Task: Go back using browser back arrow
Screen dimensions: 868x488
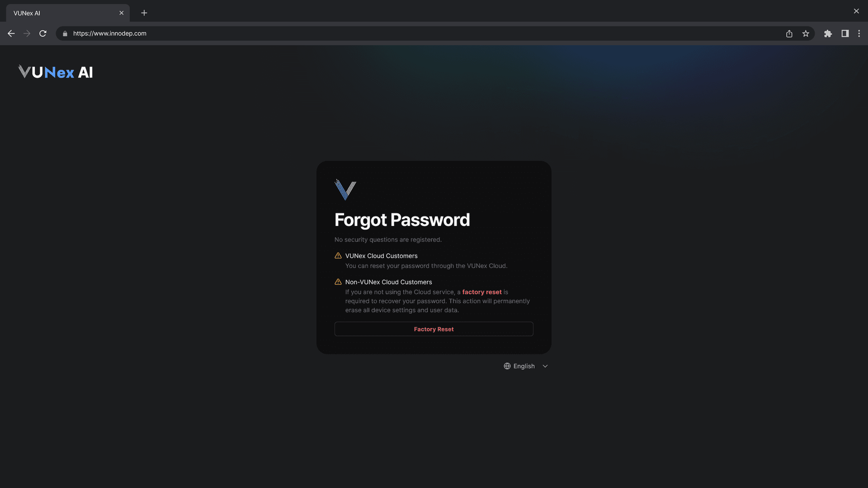Action: click(x=11, y=33)
